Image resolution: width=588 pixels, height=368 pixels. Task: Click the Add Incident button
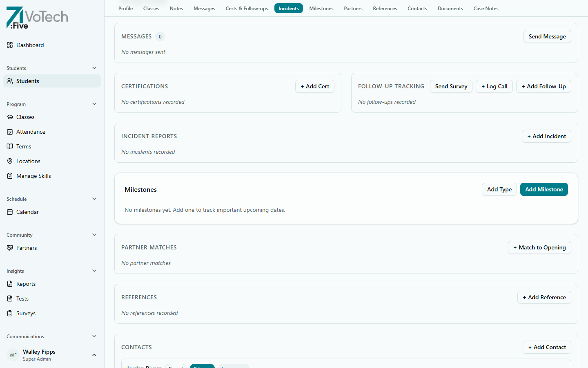[546, 136]
